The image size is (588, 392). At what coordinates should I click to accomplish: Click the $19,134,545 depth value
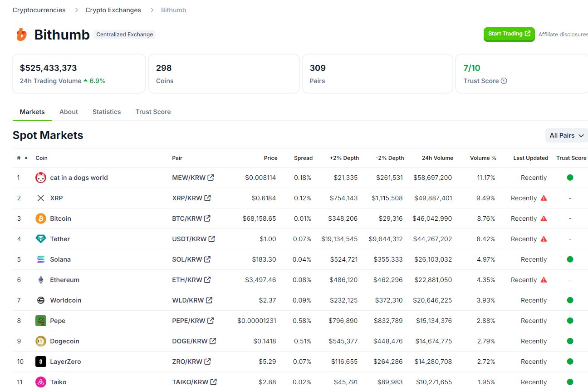pyautogui.click(x=339, y=239)
